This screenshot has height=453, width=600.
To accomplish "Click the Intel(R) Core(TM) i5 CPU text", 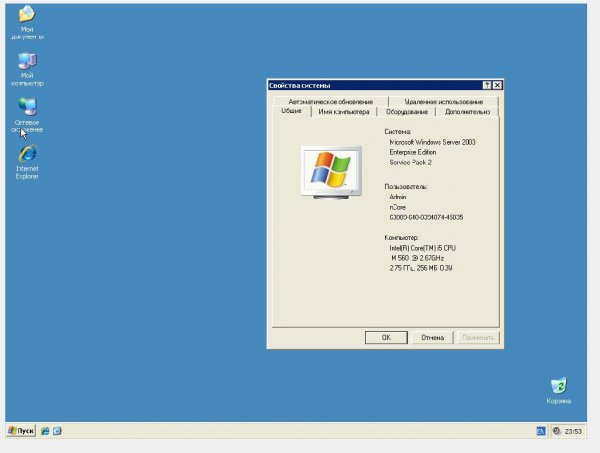I will pyautogui.click(x=422, y=248).
